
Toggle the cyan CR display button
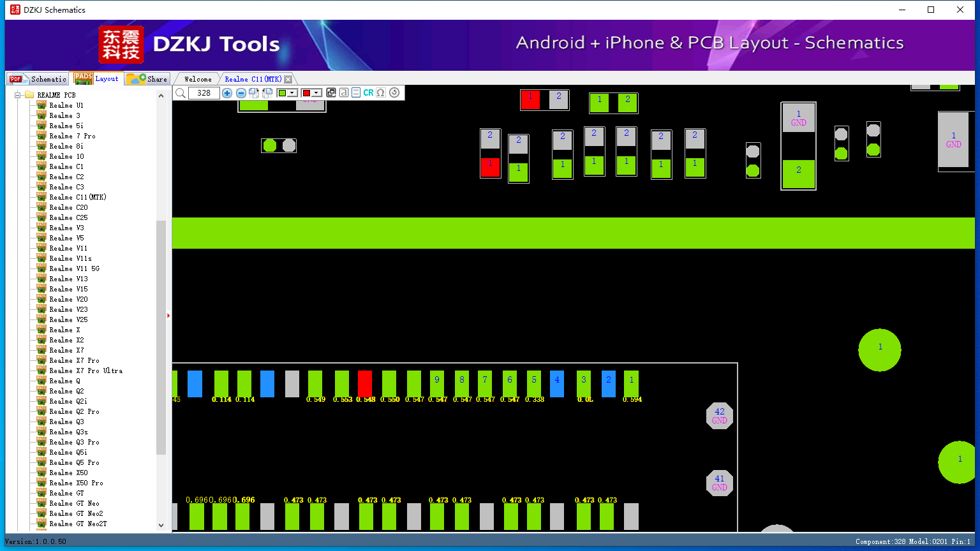pyautogui.click(x=368, y=92)
